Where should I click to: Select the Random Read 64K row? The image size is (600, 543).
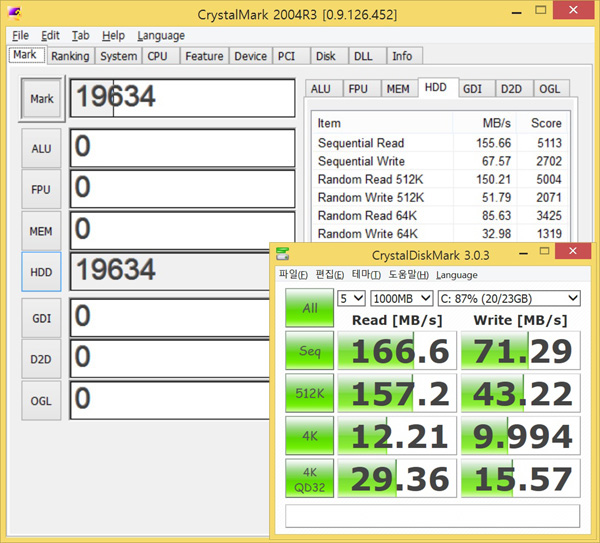[x=440, y=215]
